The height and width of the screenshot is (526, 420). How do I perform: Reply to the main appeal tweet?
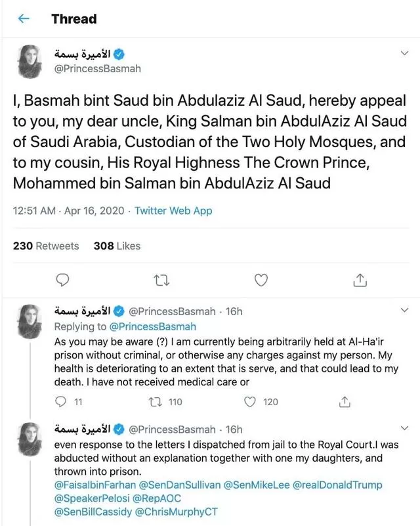click(62, 280)
